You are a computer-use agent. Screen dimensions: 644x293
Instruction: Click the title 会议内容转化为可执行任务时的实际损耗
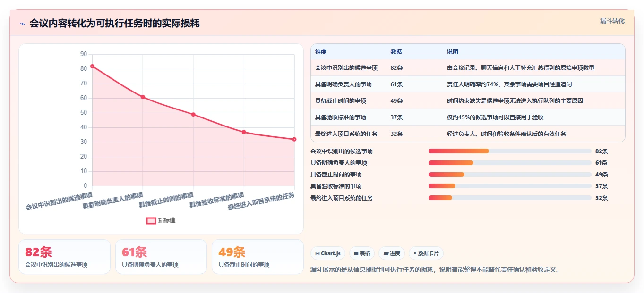tap(114, 24)
